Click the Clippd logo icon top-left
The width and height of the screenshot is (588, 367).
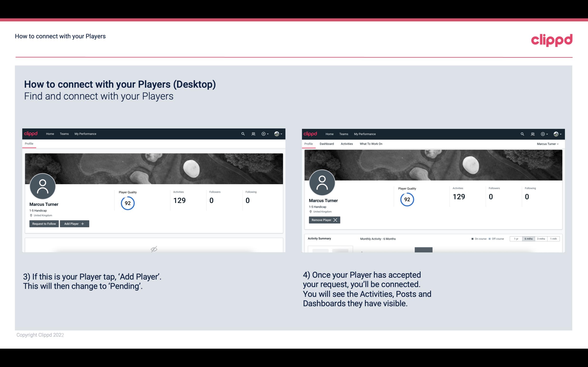click(31, 133)
